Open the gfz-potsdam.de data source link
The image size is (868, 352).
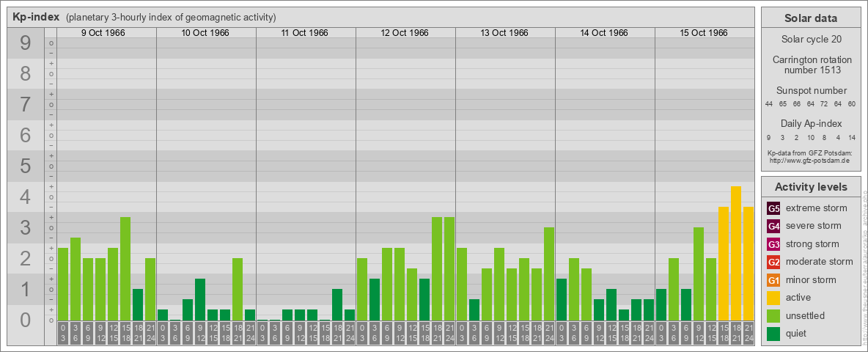tap(809, 161)
